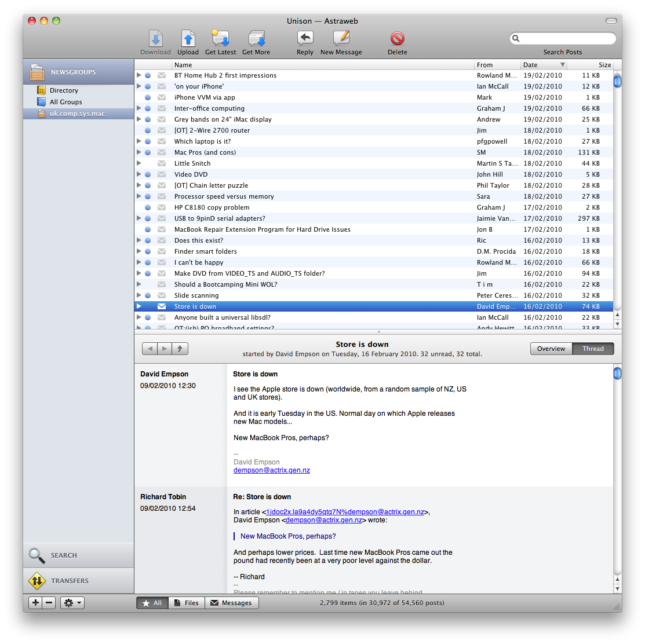
Task: Click the Reply arrow icon
Action: [305, 38]
